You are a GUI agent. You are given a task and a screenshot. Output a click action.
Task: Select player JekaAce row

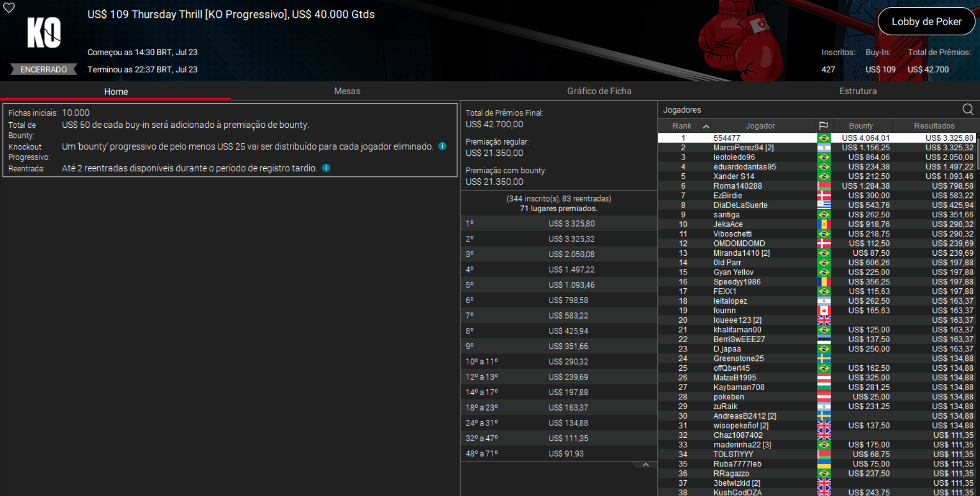pos(816,224)
